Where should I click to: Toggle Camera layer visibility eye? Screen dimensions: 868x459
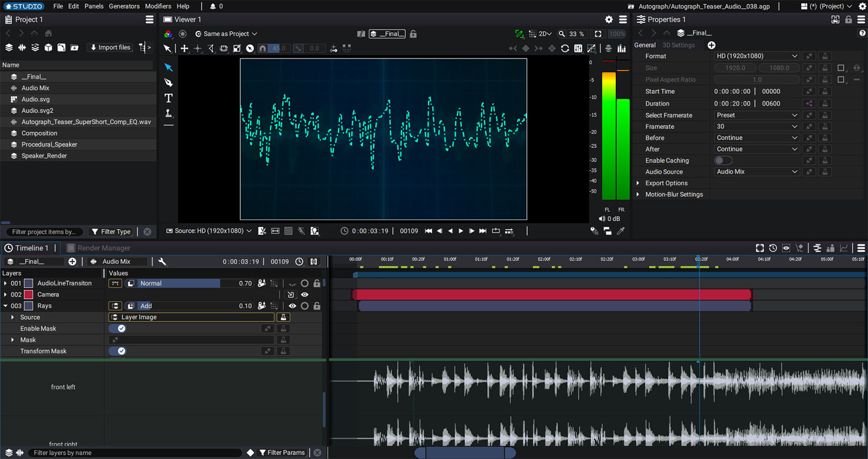coord(305,295)
